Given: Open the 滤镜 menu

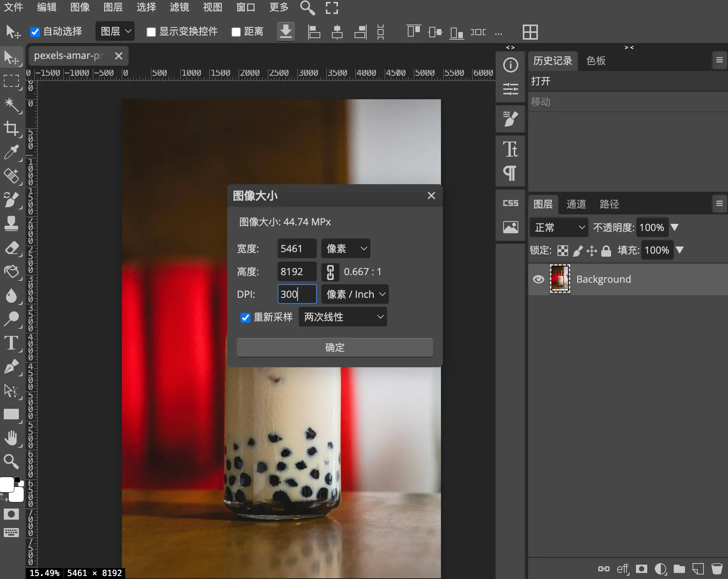Looking at the screenshot, I should coord(179,8).
